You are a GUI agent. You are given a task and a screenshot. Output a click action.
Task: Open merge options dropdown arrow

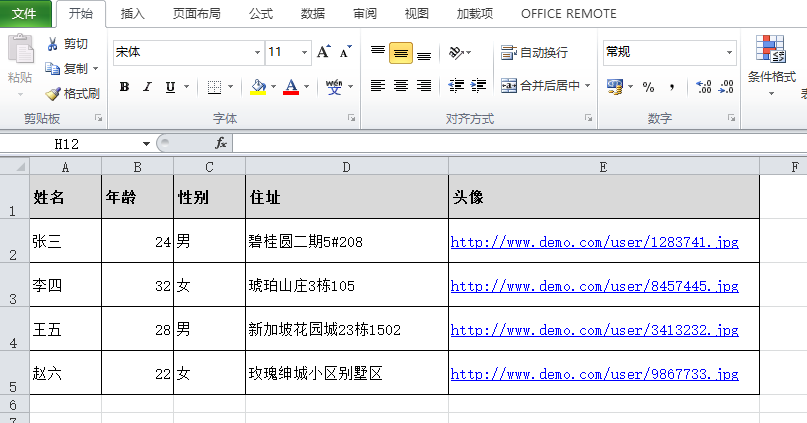point(588,85)
